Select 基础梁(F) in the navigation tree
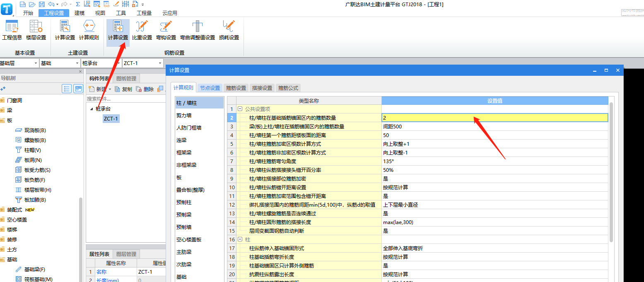The image size is (644, 282). (x=35, y=270)
